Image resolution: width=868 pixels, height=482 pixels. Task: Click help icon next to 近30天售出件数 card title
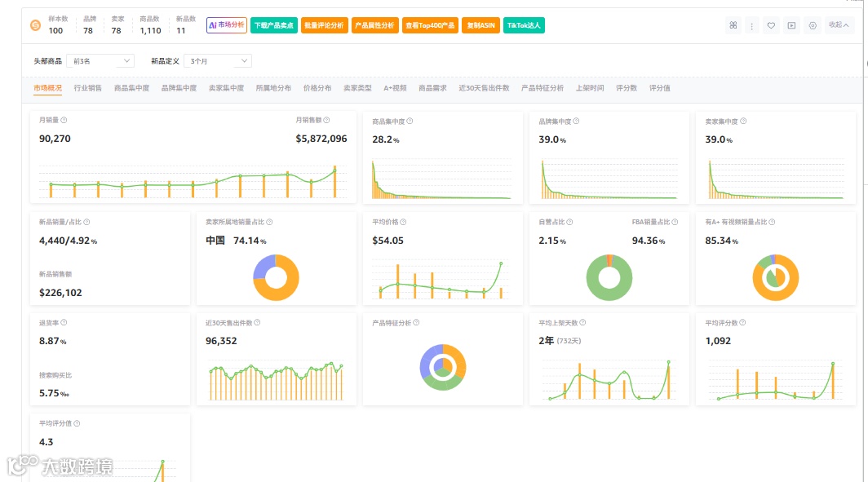click(258, 323)
